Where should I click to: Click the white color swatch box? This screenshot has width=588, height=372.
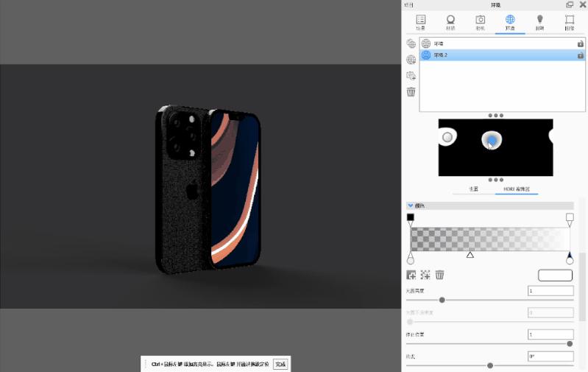pos(555,275)
